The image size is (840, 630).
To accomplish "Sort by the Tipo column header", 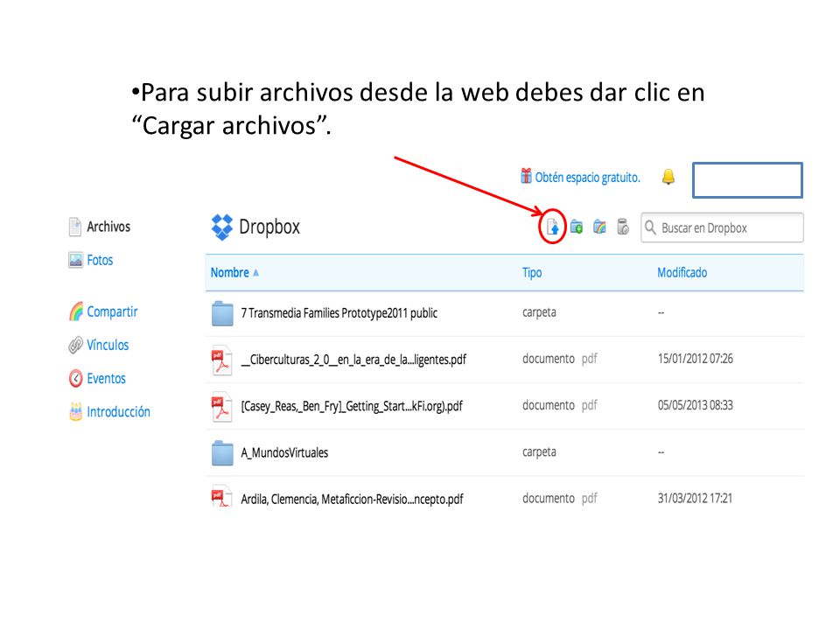I will (532, 273).
